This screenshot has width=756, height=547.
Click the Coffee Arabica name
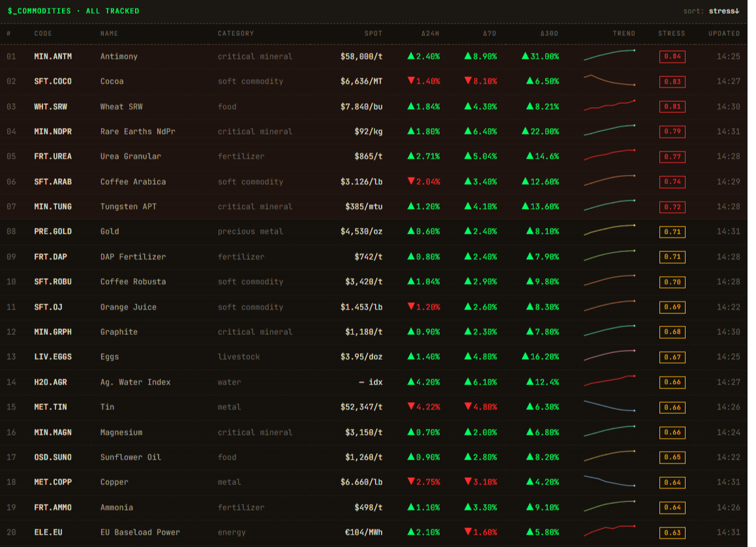[133, 182]
